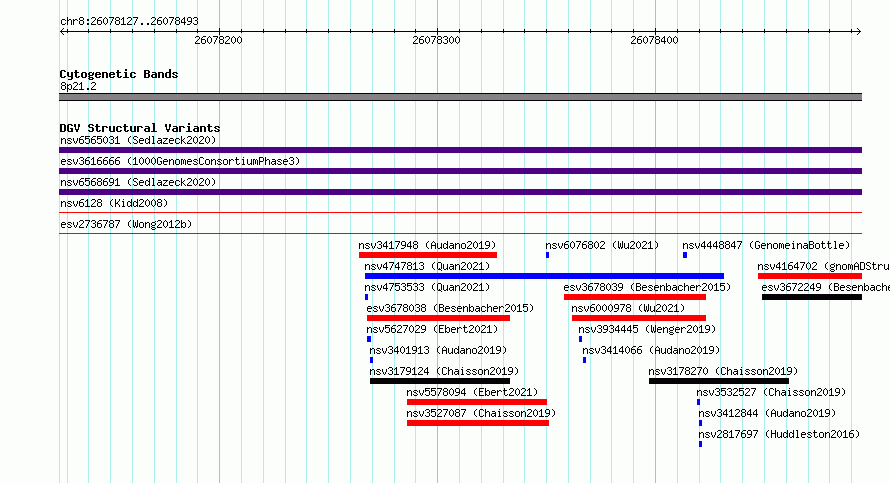
Task: Click red bar under esv3678039
Action: (x=635, y=297)
